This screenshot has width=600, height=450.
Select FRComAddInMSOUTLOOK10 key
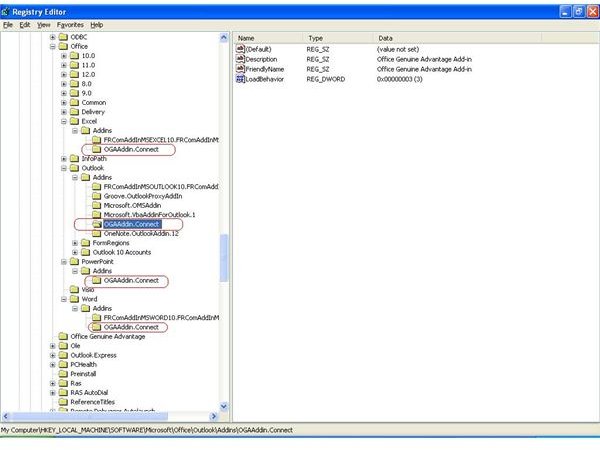click(x=161, y=187)
